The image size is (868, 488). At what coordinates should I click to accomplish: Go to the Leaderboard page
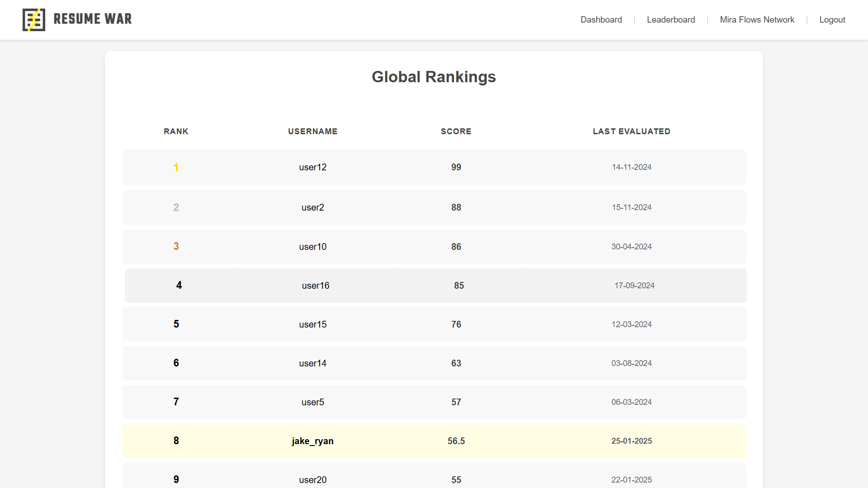click(670, 20)
